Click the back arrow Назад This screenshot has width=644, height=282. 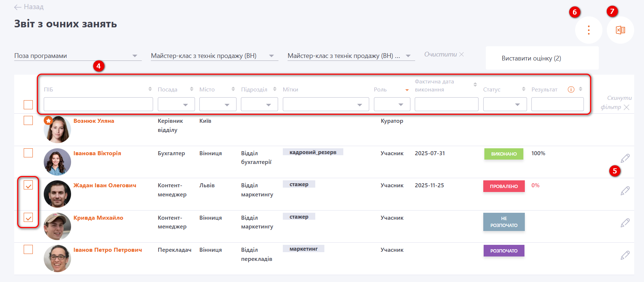pyautogui.click(x=28, y=7)
